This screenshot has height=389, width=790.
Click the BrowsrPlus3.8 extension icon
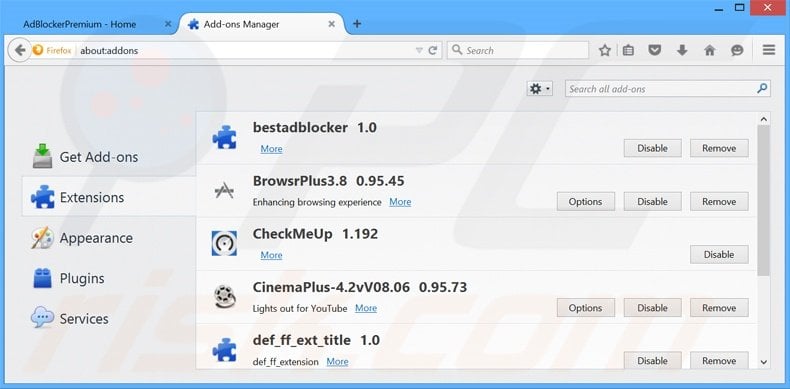point(224,190)
